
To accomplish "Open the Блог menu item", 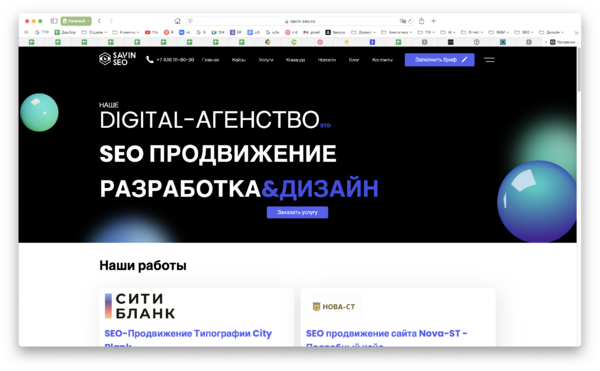I will coord(354,60).
